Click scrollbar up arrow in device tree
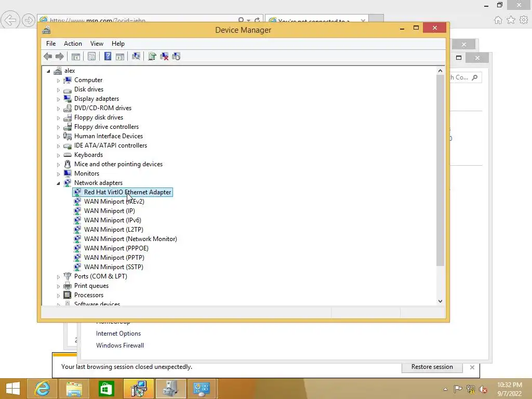 click(x=440, y=71)
